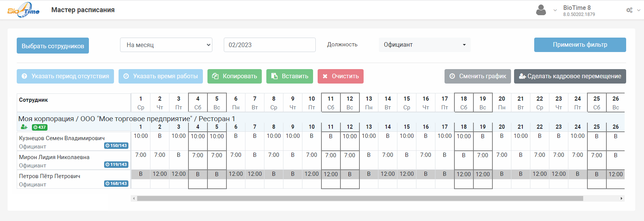Expand the На месяц period dropdown
644x221 pixels.
pyautogui.click(x=166, y=45)
